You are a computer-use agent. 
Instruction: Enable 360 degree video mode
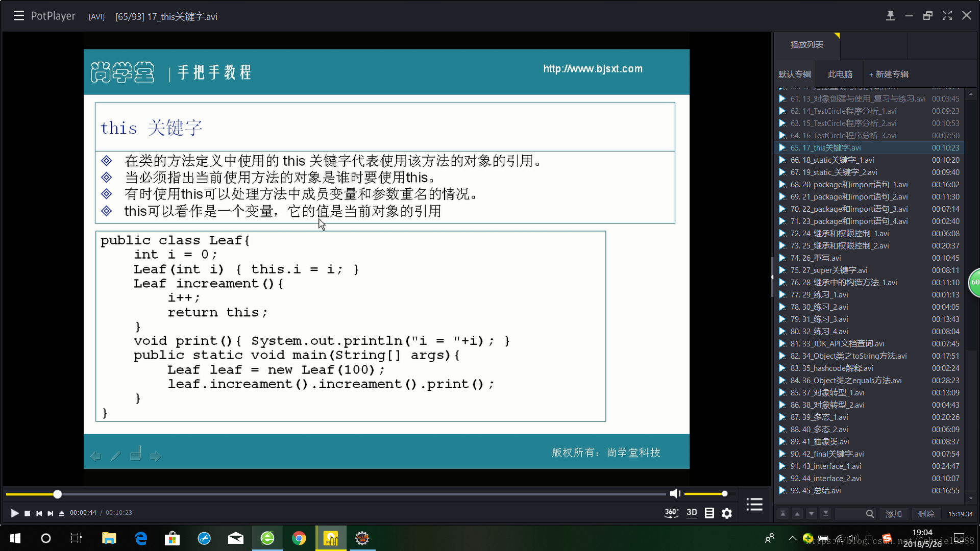point(671,513)
